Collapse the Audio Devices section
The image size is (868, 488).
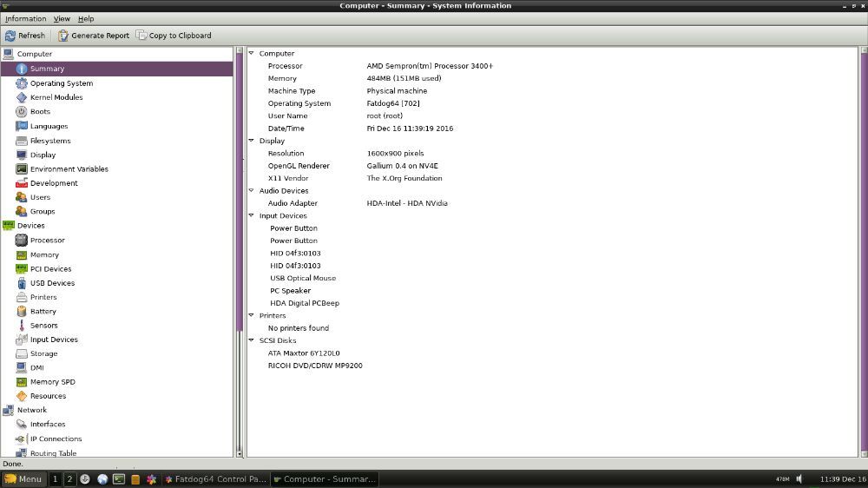tap(252, 190)
